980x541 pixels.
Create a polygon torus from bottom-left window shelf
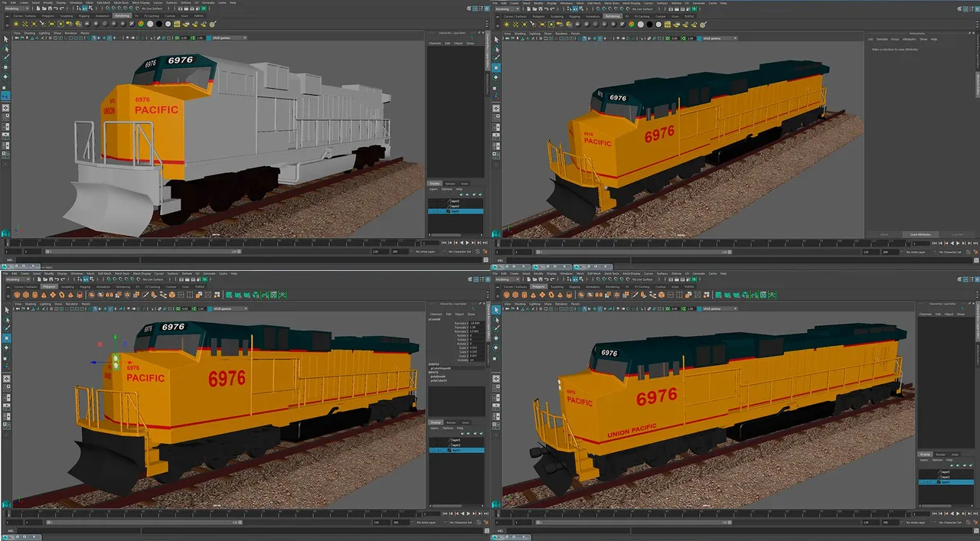point(61,295)
